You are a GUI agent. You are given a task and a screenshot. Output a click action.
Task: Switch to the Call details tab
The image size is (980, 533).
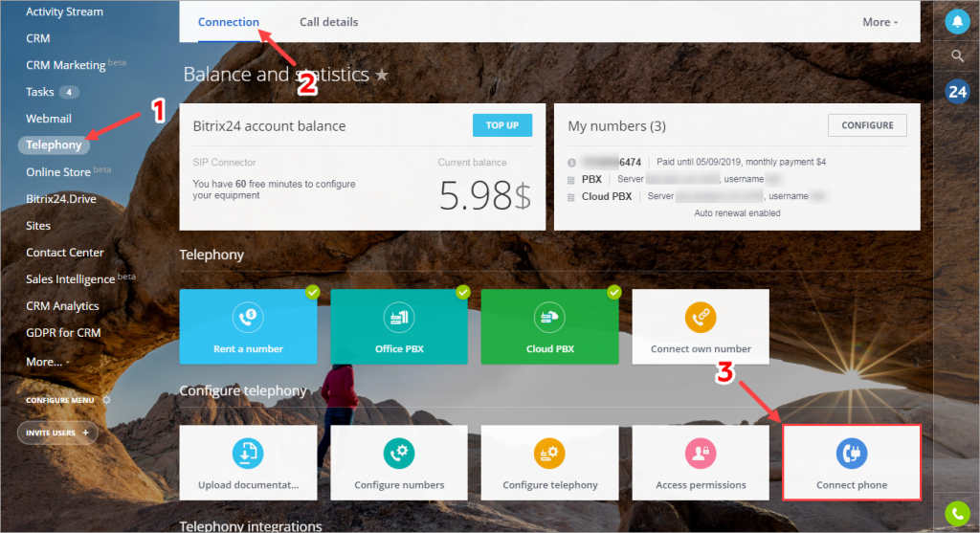point(329,22)
